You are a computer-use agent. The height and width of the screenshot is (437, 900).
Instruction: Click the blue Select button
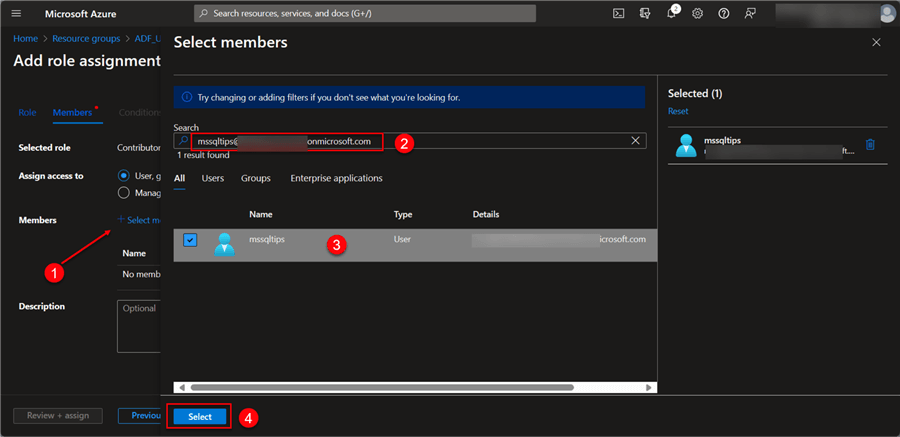point(200,416)
